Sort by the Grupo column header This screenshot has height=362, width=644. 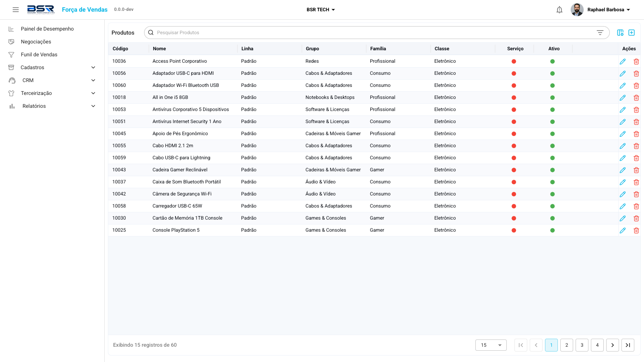(x=312, y=49)
